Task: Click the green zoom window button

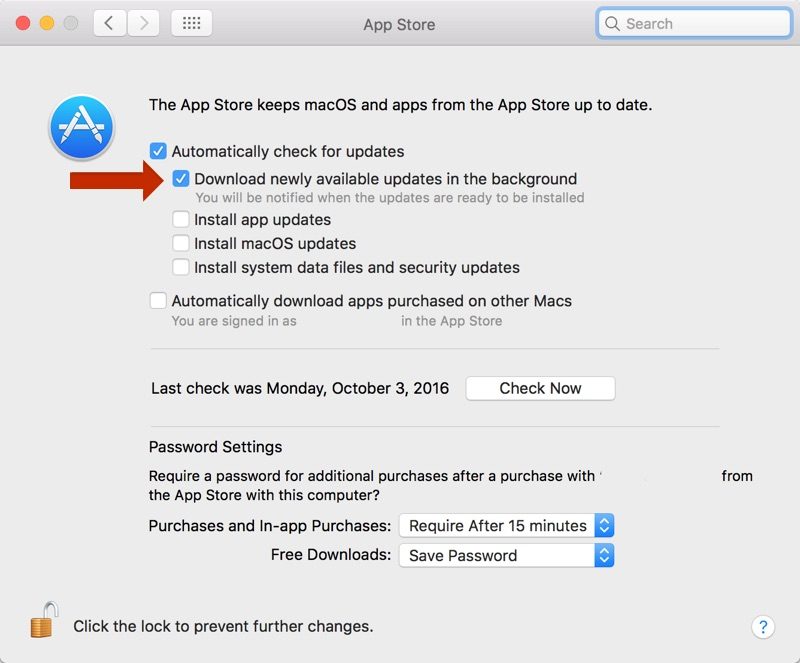Action: pyautogui.click(x=69, y=23)
